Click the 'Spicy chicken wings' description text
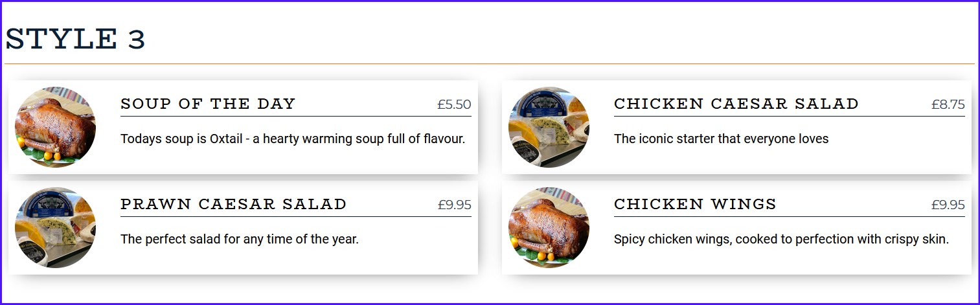Viewport: 980px width, 305px height. (x=781, y=239)
